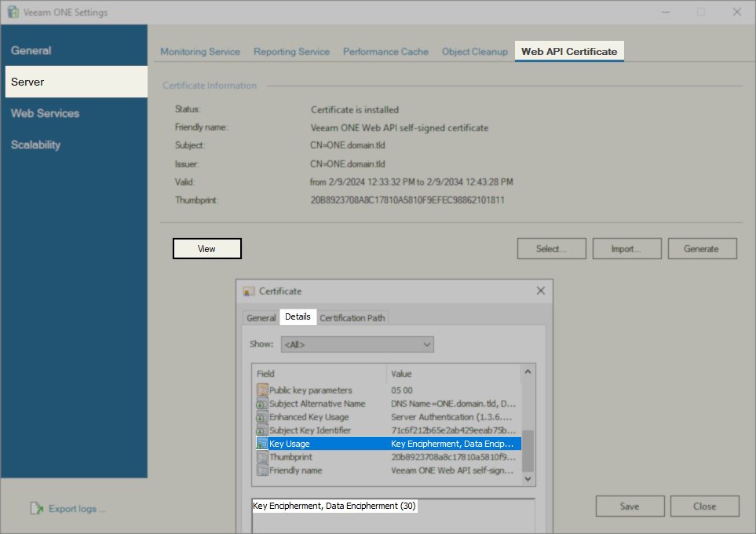Click the field list scrollbar thumb
The image size is (756, 534).
point(528,451)
